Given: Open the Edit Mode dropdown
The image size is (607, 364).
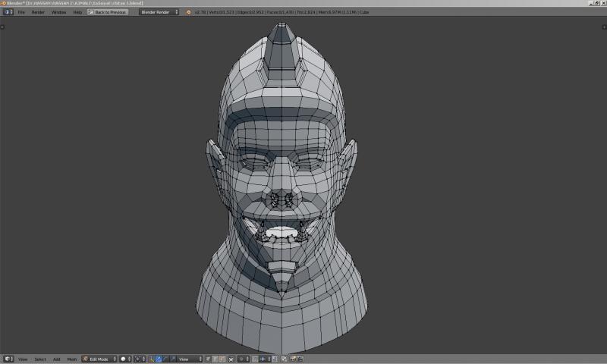Looking at the screenshot, I should (x=99, y=359).
